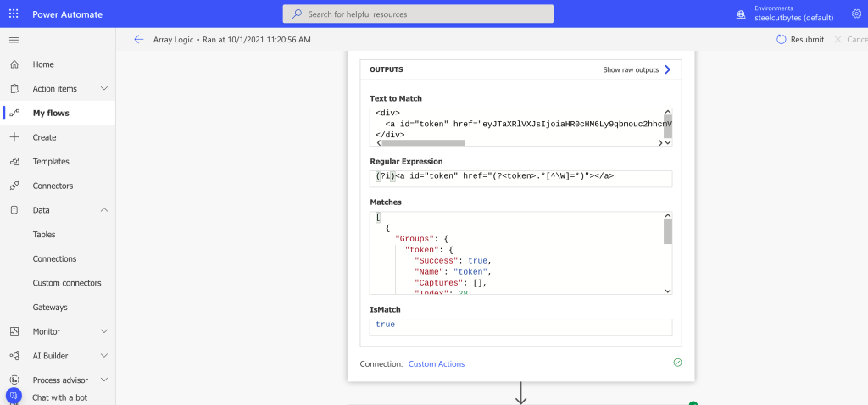This screenshot has height=405, width=868.
Task: Click the search for helpful resources box
Action: click(x=418, y=14)
